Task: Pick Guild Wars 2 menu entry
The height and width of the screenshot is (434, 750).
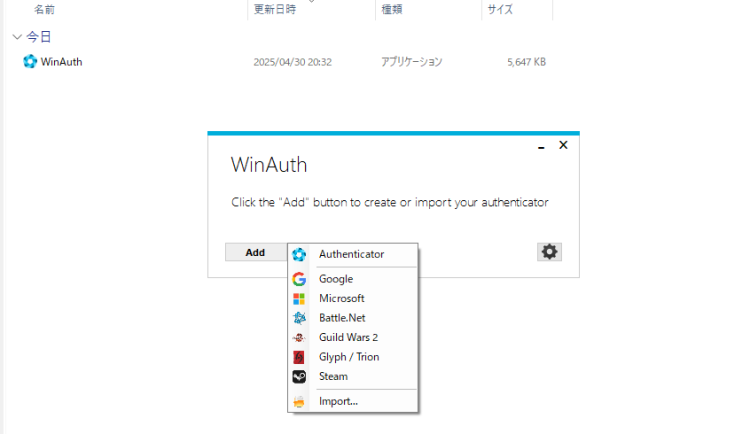Action: [x=353, y=338]
